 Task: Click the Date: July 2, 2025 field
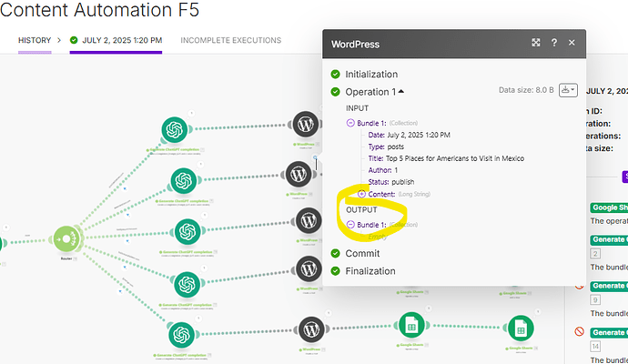click(410, 135)
